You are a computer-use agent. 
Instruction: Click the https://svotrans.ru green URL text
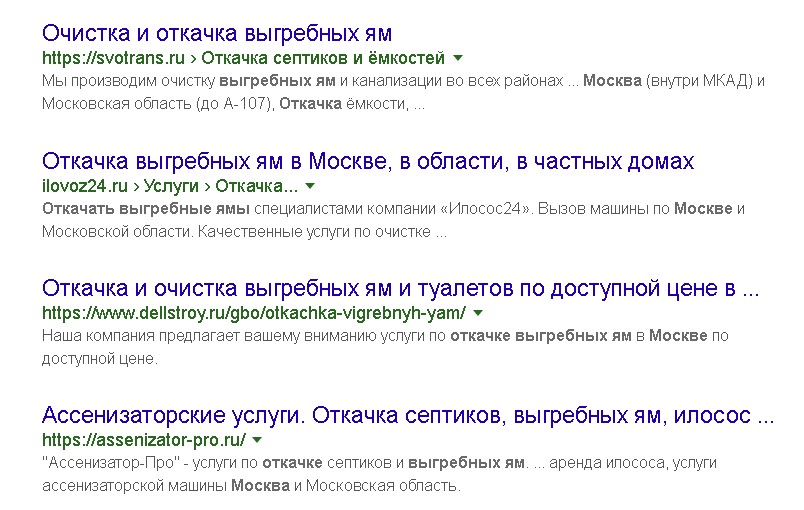point(113,58)
